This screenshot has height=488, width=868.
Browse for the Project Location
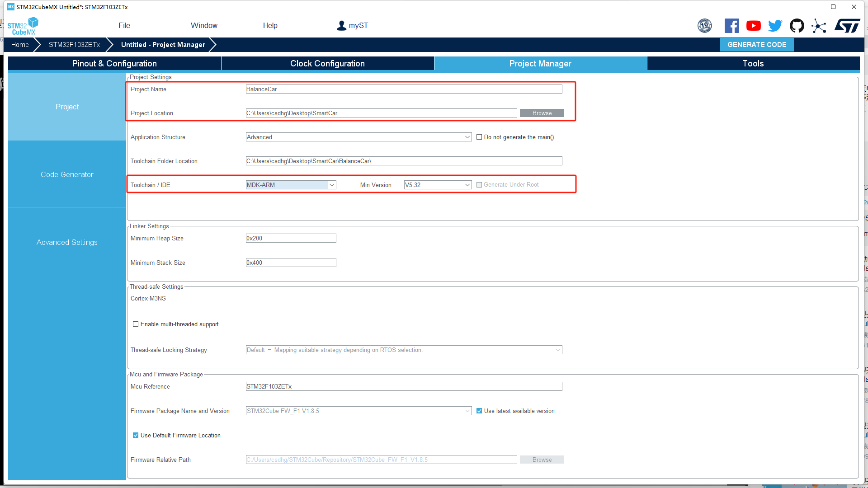[x=542, y=113]
